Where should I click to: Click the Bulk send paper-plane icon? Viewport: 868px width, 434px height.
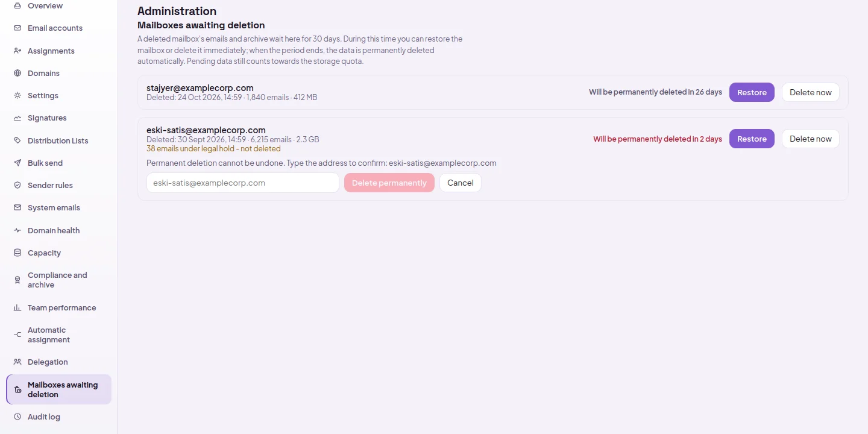pyautogui.click(x=17, y=163)
